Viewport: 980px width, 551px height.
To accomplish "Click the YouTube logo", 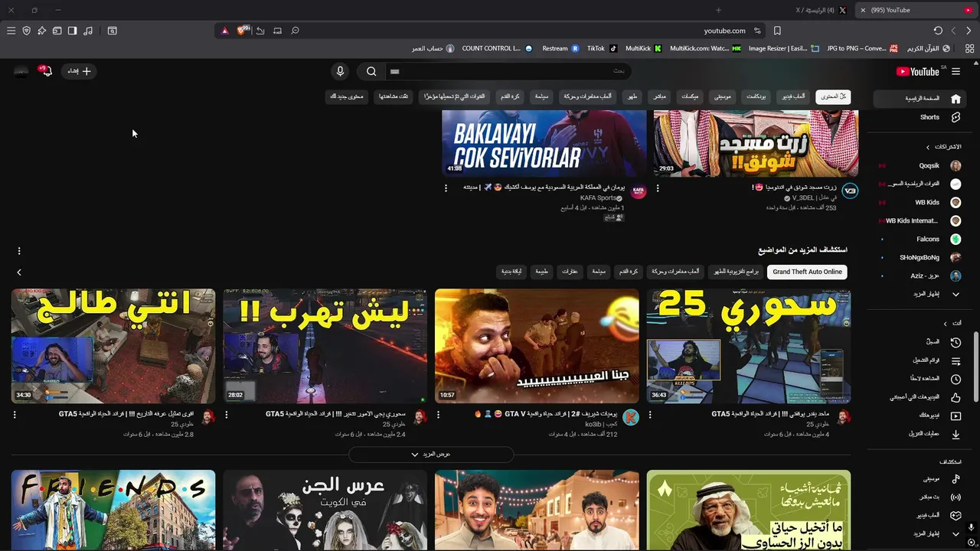I will pyautogui.click(x=917, y=71).
